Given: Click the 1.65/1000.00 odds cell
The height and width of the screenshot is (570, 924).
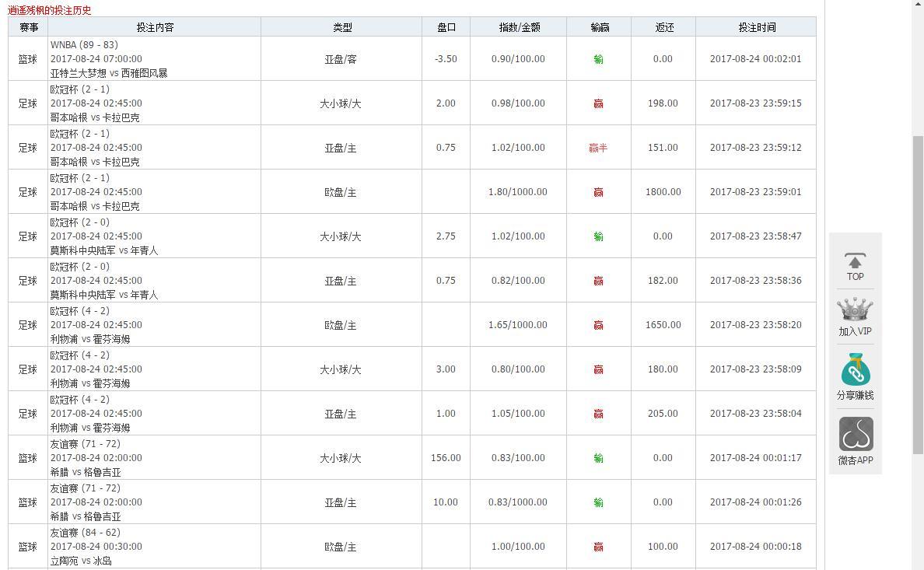Looking at the screenshot, I should 518,324.
